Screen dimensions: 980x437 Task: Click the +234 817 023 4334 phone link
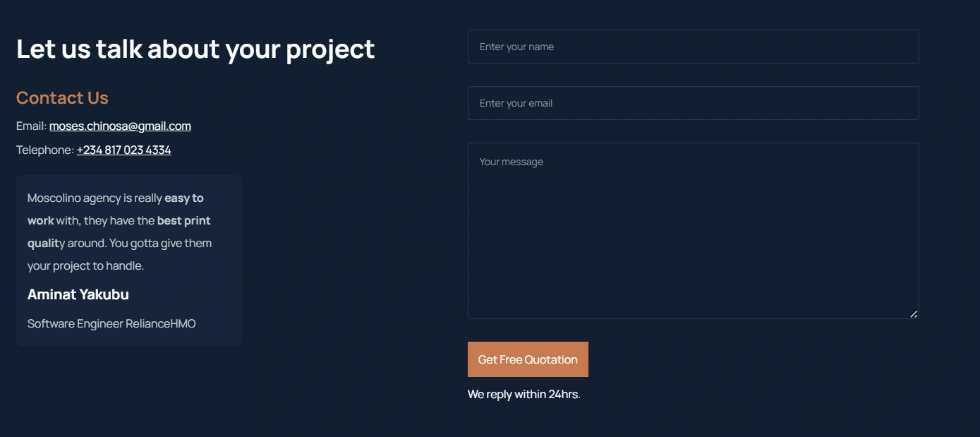123,150
